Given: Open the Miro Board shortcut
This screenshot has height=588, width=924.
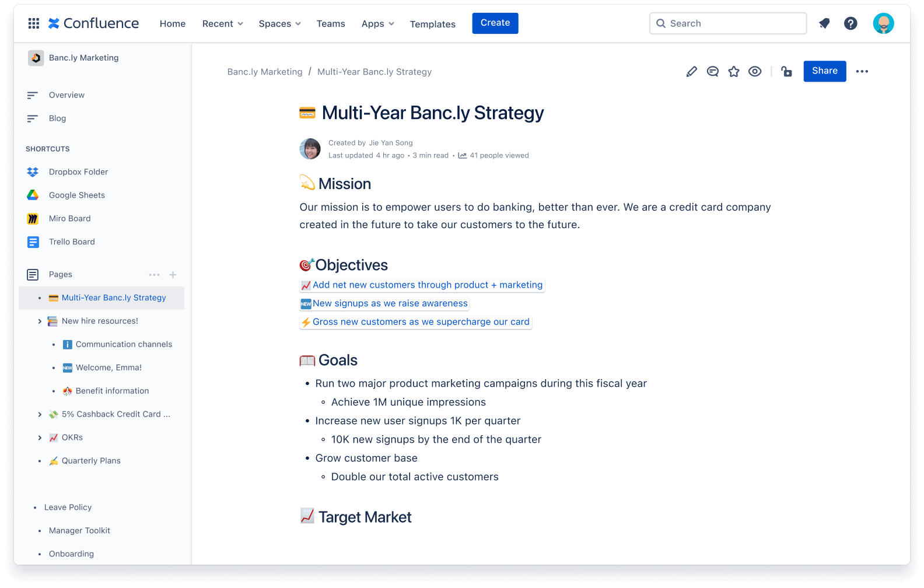Looking at the screenshot, I should coord(69,219).
